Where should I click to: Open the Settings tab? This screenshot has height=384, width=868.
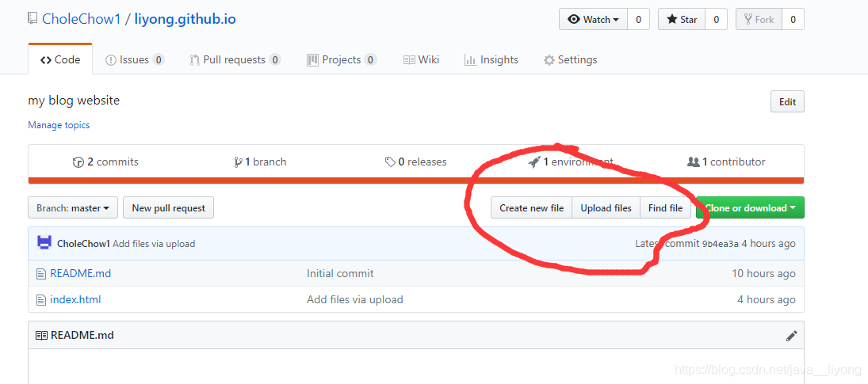[x=570, y=59]
